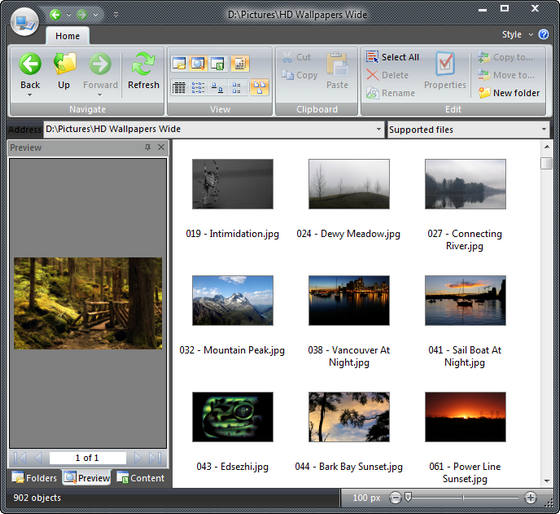Toggle the Folders pane ribbon button

[x=179, y=64]
